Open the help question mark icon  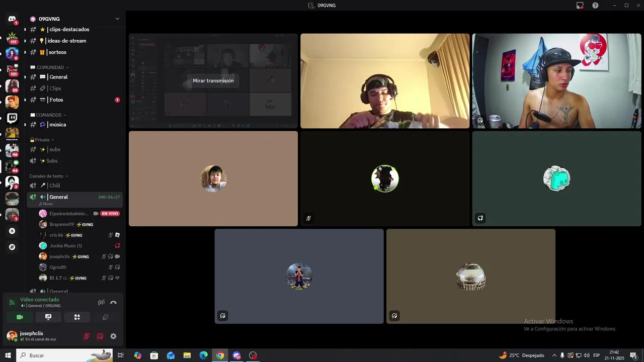(595, 5)
